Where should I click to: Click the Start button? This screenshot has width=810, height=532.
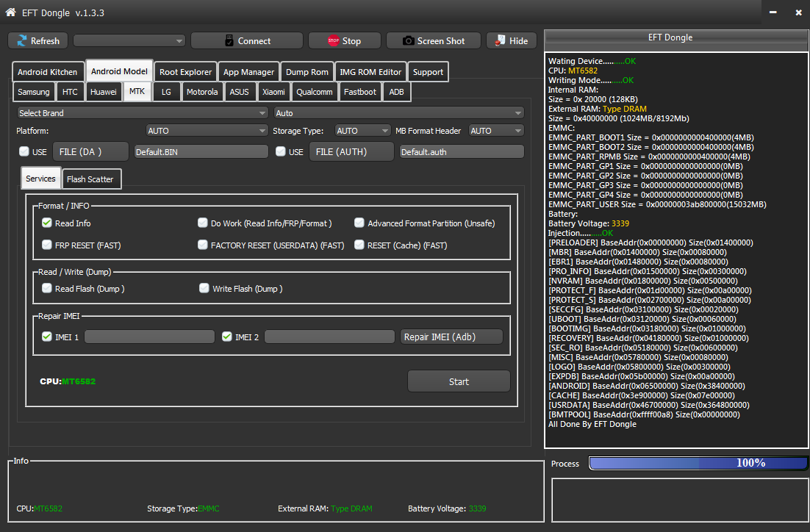[459, 381]
